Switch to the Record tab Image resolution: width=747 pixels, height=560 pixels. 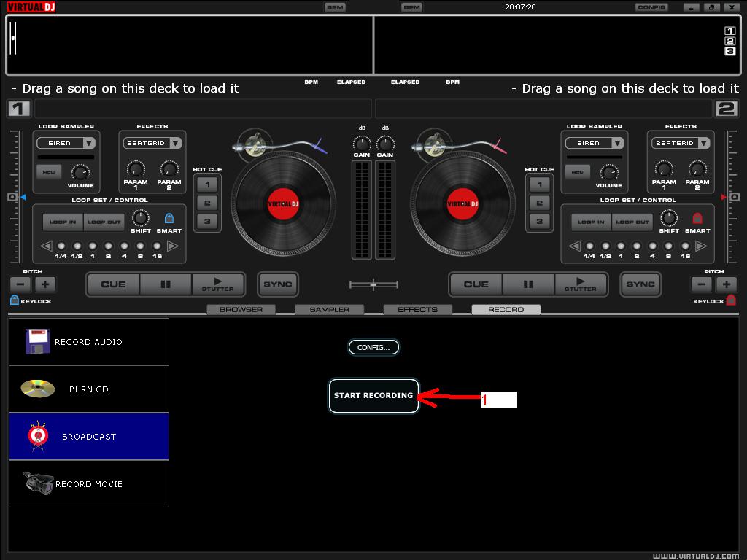point(506,309)
